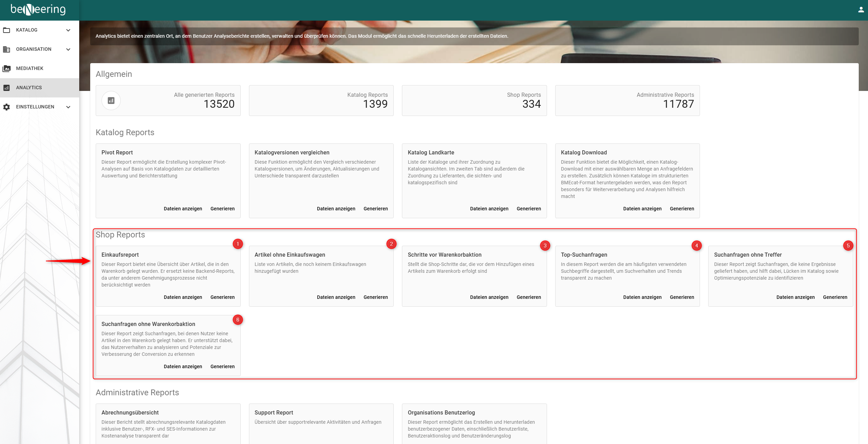Click the Katalog folder icon
The height and width of the screenshot is (444, 868).
tap(7, 30)
